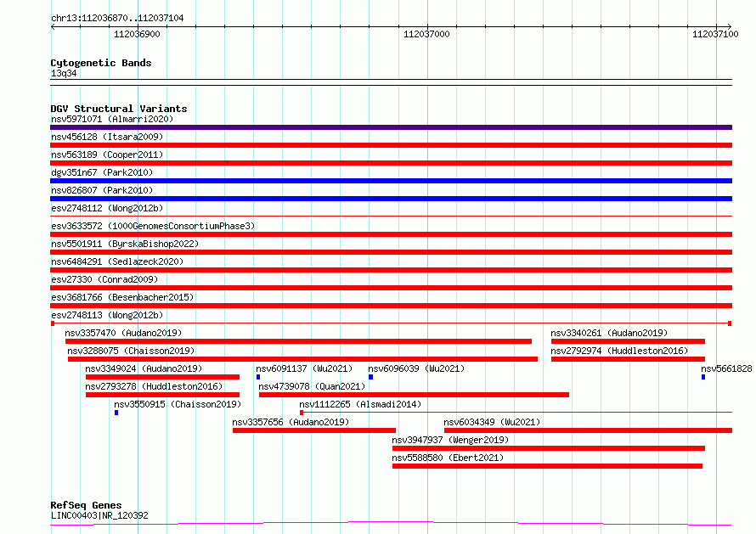Select nsv3349024 (Audano2019) label

pyautogui.click(x=144, y=368)
